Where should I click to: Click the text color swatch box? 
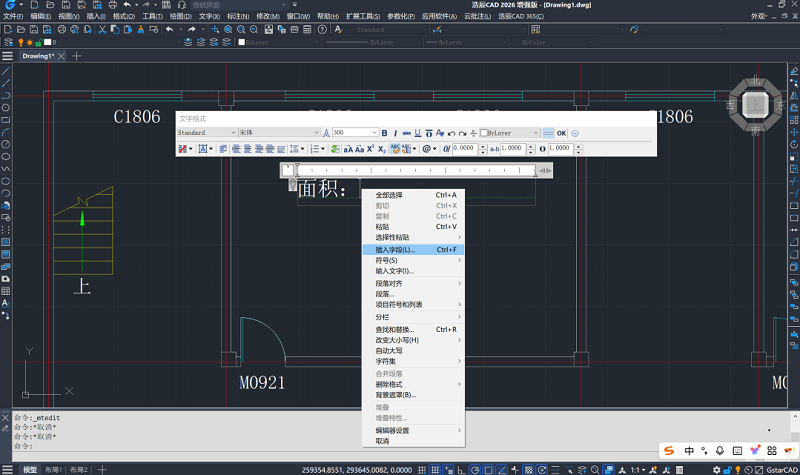point(485,133)
